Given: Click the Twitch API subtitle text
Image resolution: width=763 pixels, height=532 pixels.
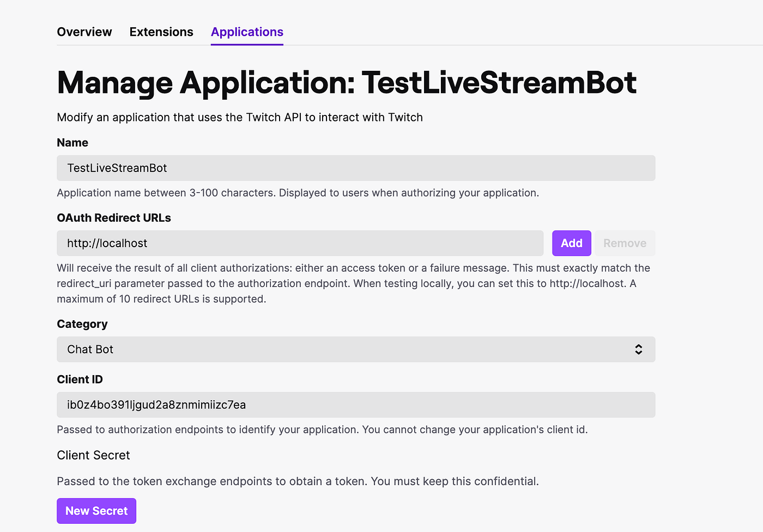Looking at the screenshot, I should pyautogui.click(x=240, y=118).
